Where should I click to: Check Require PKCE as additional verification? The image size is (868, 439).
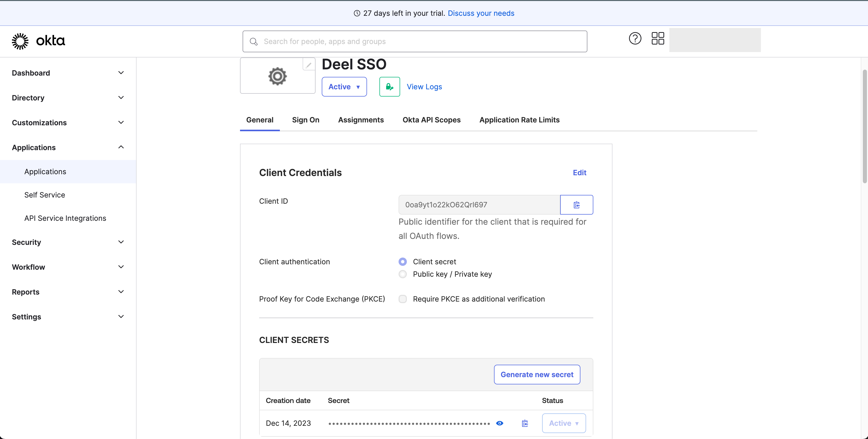(402, 299)
